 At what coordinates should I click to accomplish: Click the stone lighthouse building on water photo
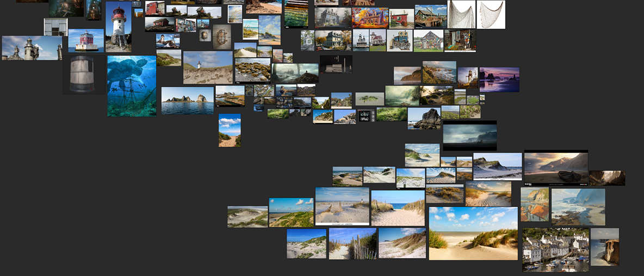coord(361,40)
